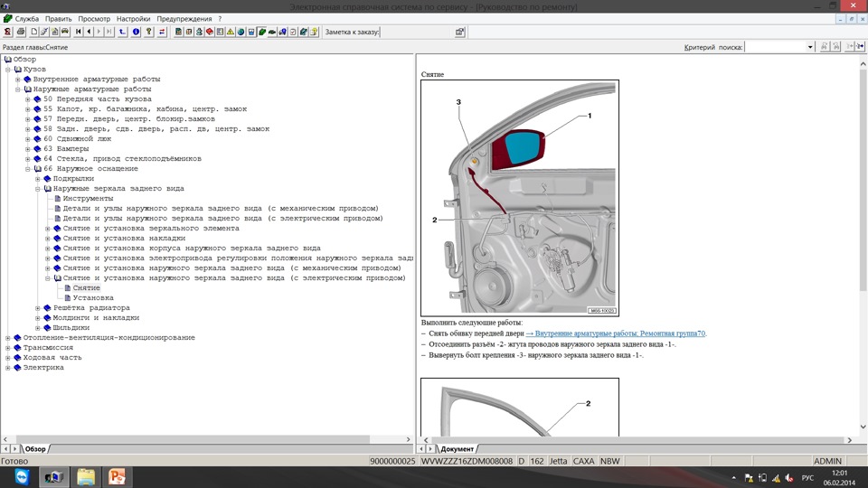Open the 'Критерий поиска' dropdown list

click(x=810, y=47)
